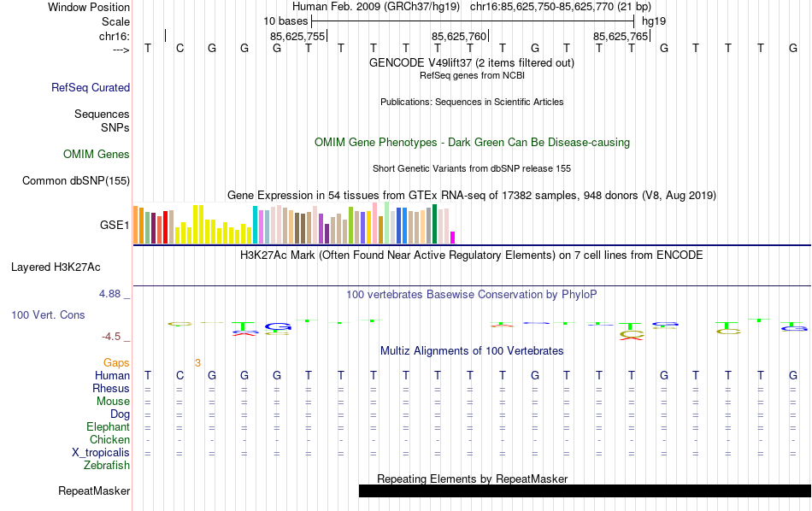Click the ---> strand direction arrow label
Viewport: 812px width, 511px height.
coord(121,50)
